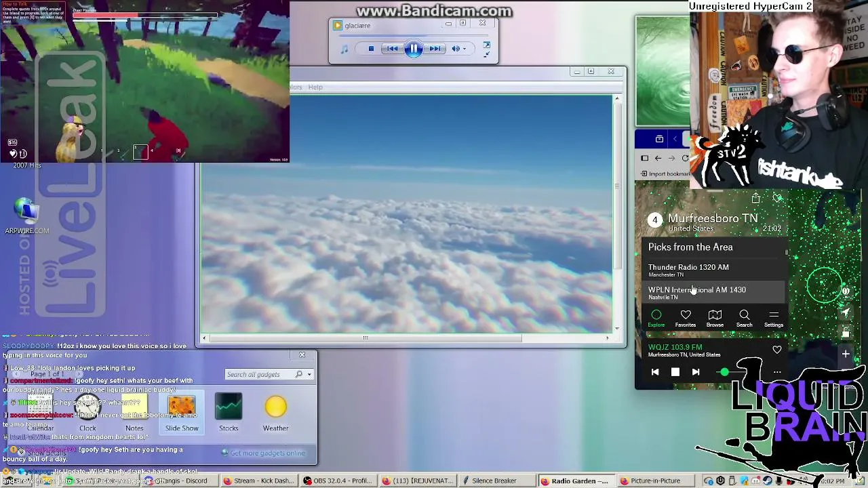Image resolution: width=868 pixels, height=488 pixels.
Task: Open the Settings tab in Radio Garden
Action: tap(774, 318)
